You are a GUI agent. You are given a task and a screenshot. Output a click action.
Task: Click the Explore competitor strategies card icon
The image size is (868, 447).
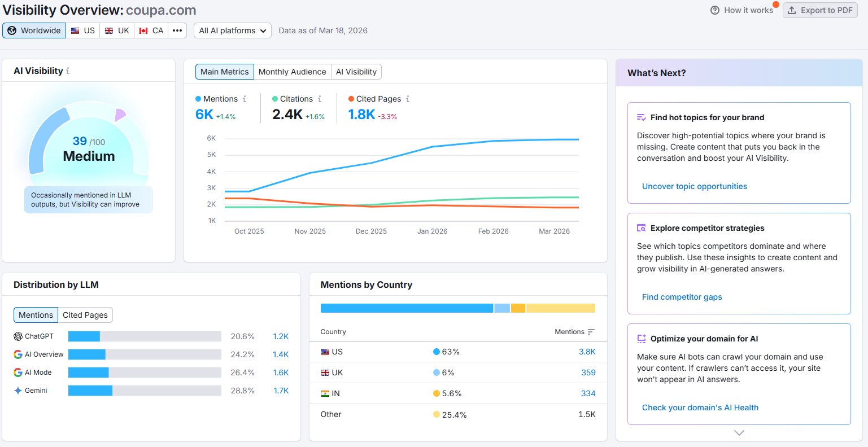[642, 228]
